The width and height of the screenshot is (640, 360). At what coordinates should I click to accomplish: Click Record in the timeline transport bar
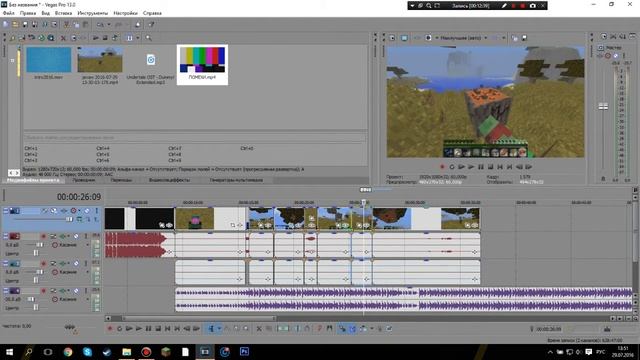click(x=110, y=329)
